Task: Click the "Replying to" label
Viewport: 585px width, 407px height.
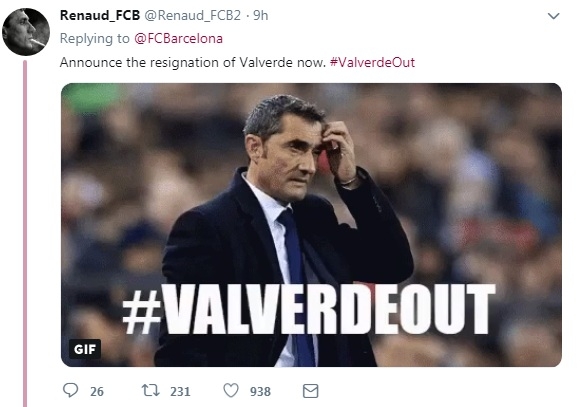Action: click(x=95, y=38)
